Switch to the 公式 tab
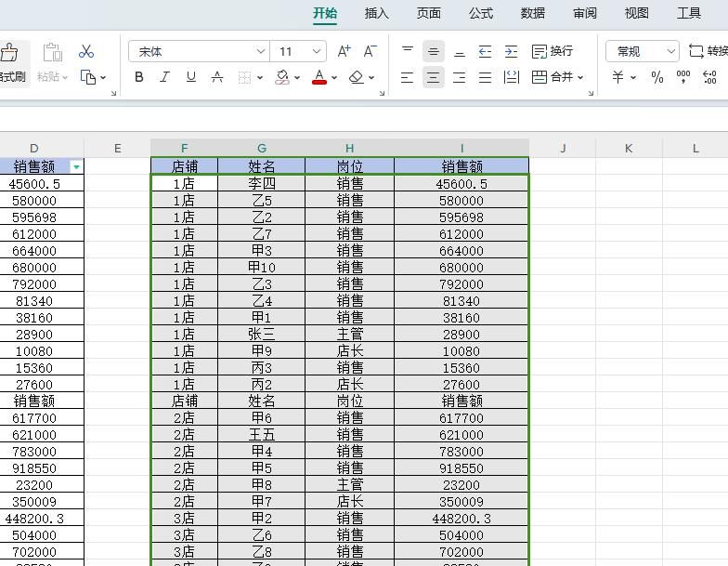Image resolution: width=728 pixels, height=566 pixels. pyautogui.click(x=481, y=13)
